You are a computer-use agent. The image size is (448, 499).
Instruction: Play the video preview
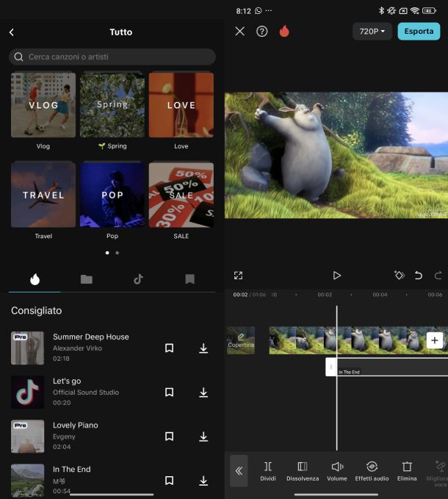pyautogui.click(x=336, y=276)
